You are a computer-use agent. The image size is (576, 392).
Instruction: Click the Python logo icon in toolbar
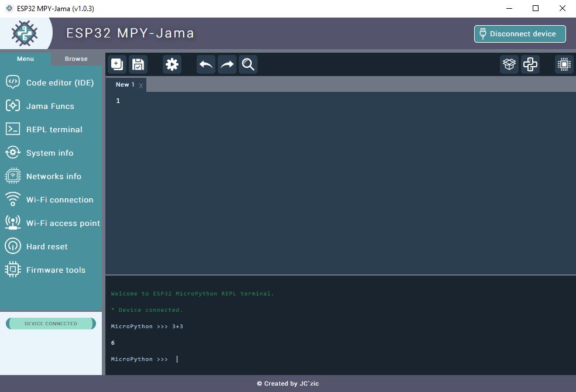[530, 64]
